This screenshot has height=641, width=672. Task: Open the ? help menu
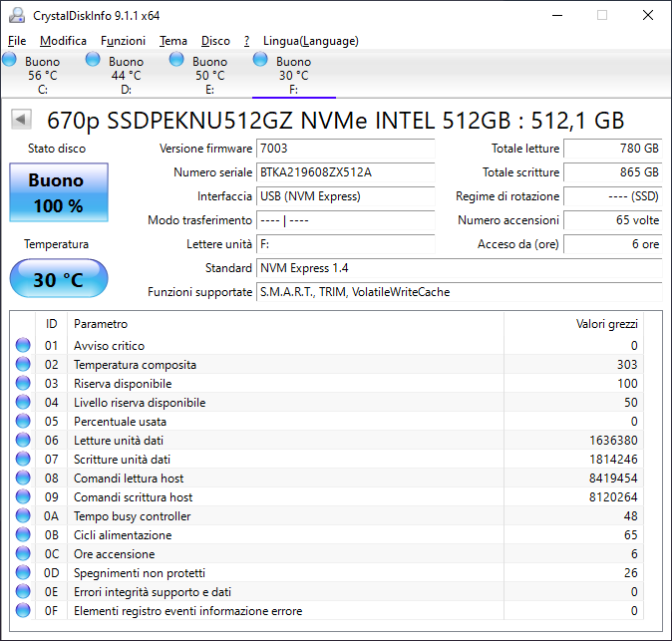pos(247,41)
